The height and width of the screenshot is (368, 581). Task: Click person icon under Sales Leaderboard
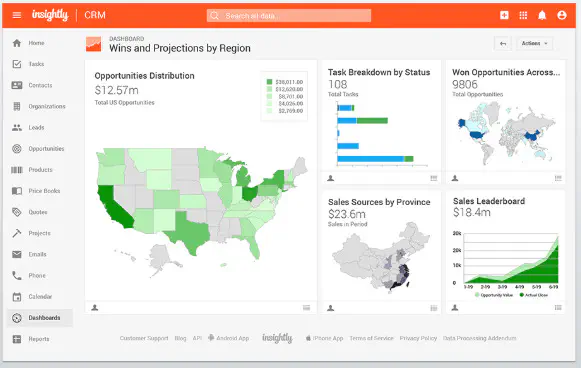tap(455, 308)
